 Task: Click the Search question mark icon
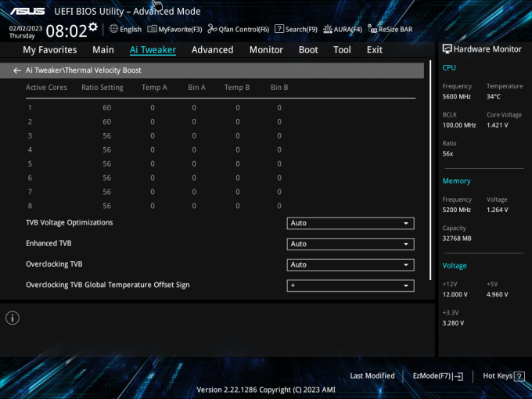[x=279, y=29]
